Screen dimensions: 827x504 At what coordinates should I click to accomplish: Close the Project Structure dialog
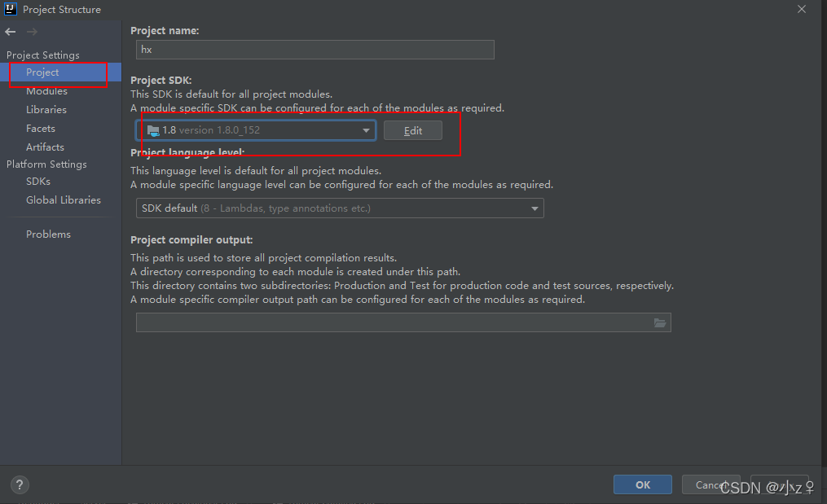[x=802, y=9]
